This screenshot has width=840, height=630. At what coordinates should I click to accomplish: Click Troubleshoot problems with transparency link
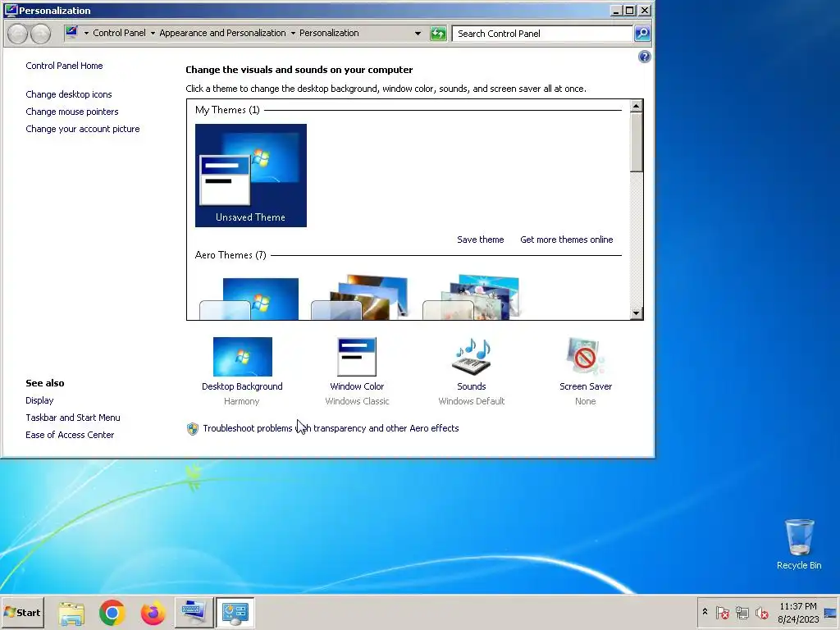click(x=331, y=428)
